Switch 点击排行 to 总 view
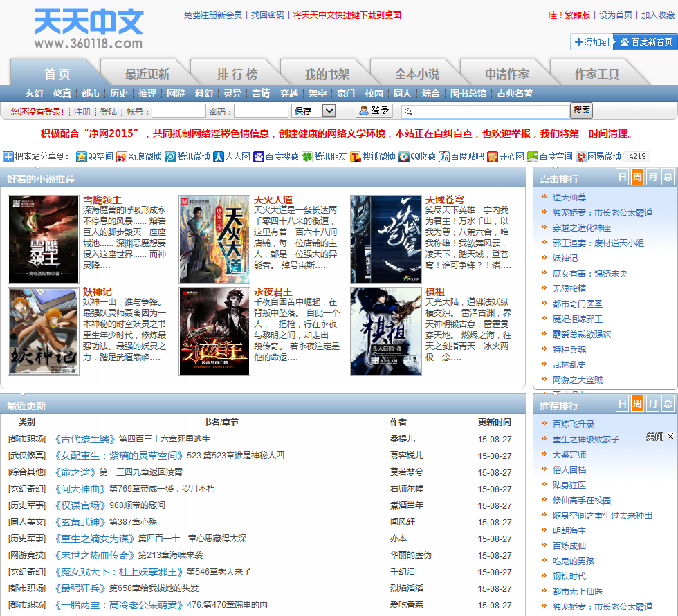The width and height of the screenshot is (678, 616). (x=668, y=177)
